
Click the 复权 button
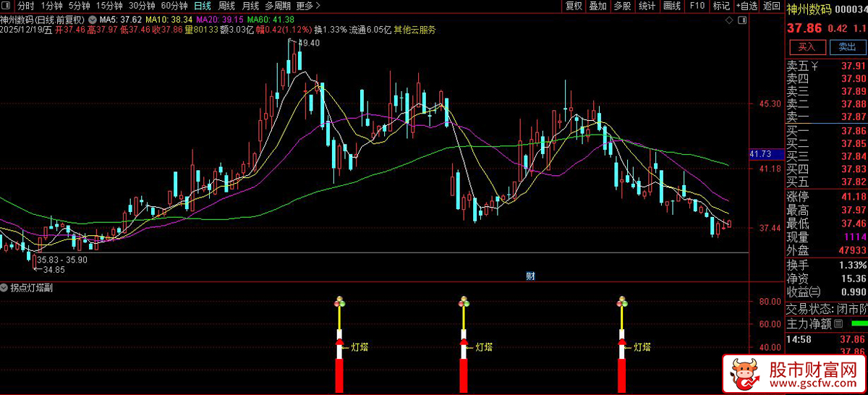click(574, 6)
